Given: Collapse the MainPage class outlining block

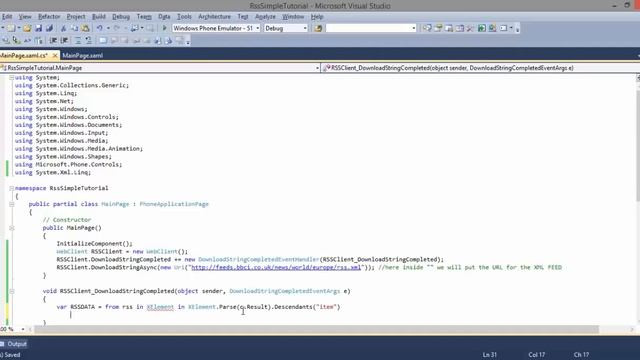Looking at the screenshot, I should click(11, 204).
